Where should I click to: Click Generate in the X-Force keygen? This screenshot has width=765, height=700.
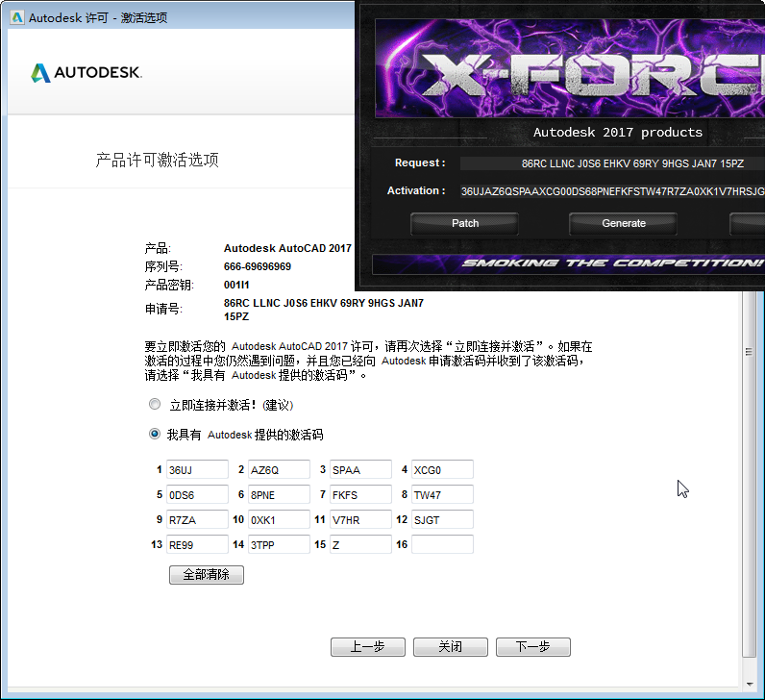pos(623,224)
